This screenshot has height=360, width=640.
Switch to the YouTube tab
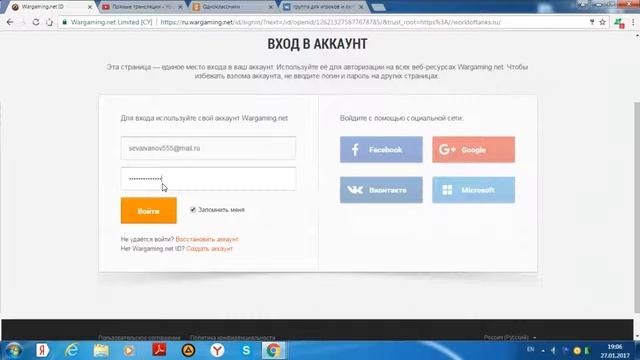point(141,7)
